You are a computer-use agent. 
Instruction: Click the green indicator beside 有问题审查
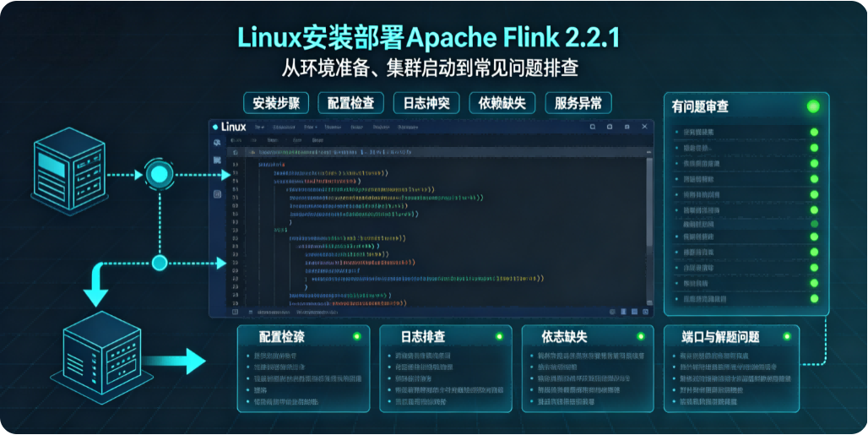[813, 106]
